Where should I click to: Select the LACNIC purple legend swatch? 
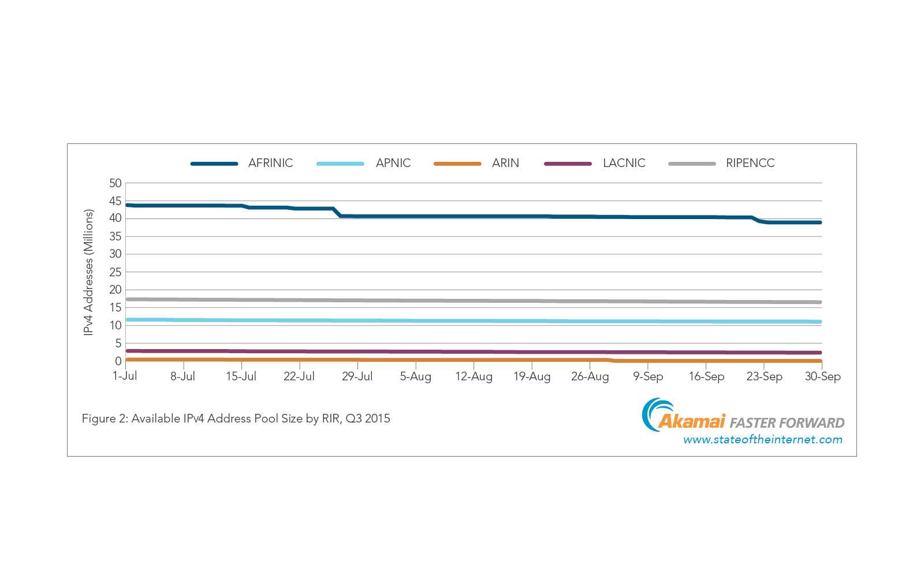pos(568,164)
